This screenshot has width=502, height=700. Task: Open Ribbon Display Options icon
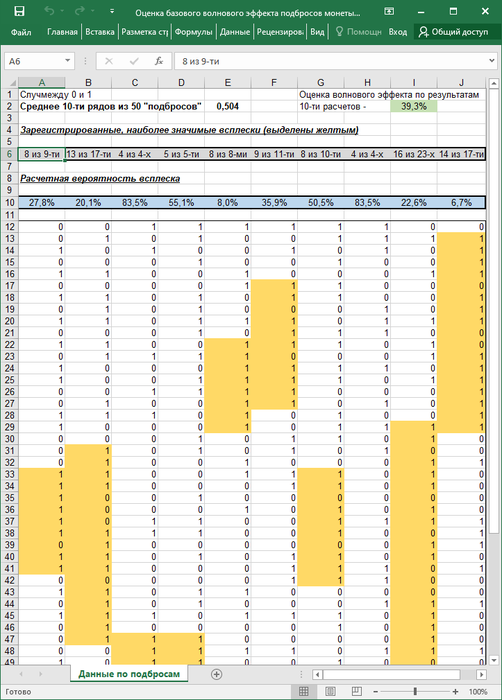pos(389,12)
